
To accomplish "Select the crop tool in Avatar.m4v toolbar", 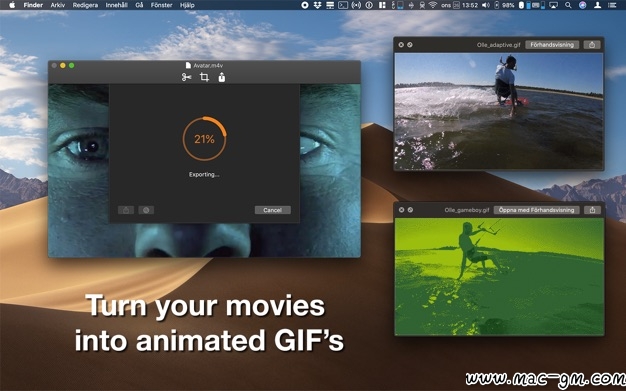I will [204, 77].
